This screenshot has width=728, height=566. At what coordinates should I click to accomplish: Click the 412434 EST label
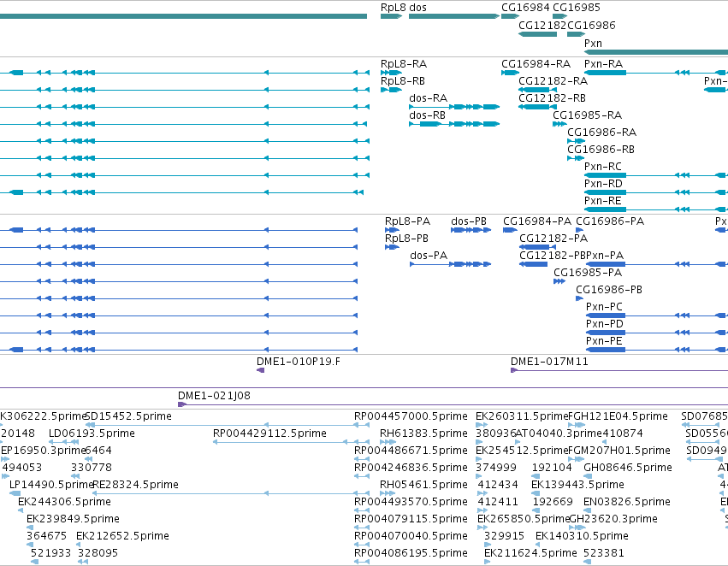click(498, 485)
